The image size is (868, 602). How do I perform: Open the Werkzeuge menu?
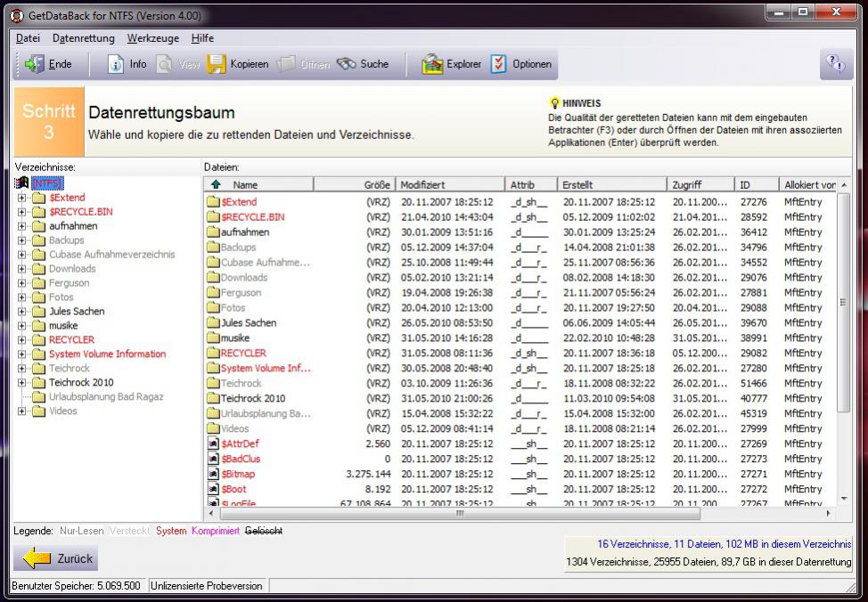tap(153, 38)
